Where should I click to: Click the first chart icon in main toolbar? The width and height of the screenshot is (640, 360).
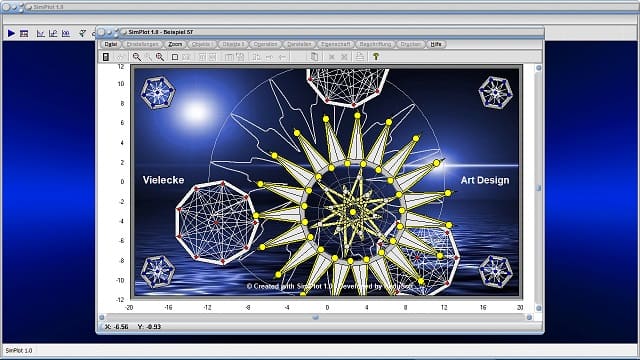click(40, 33)
